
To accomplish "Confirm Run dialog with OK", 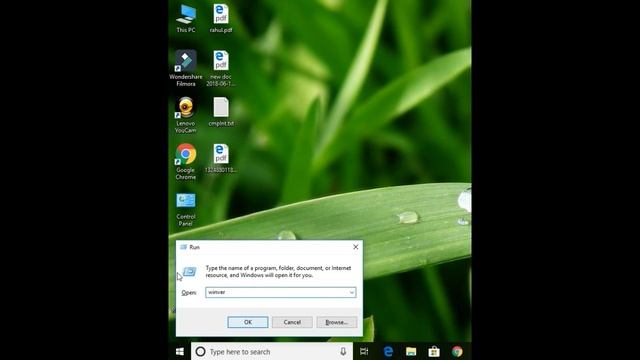I will (248, 322).
